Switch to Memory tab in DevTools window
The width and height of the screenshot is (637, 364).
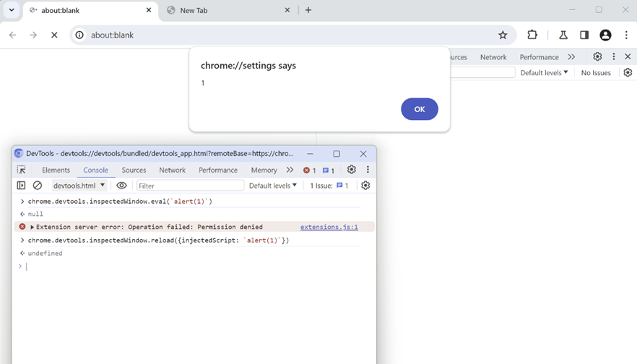[264, 170]
